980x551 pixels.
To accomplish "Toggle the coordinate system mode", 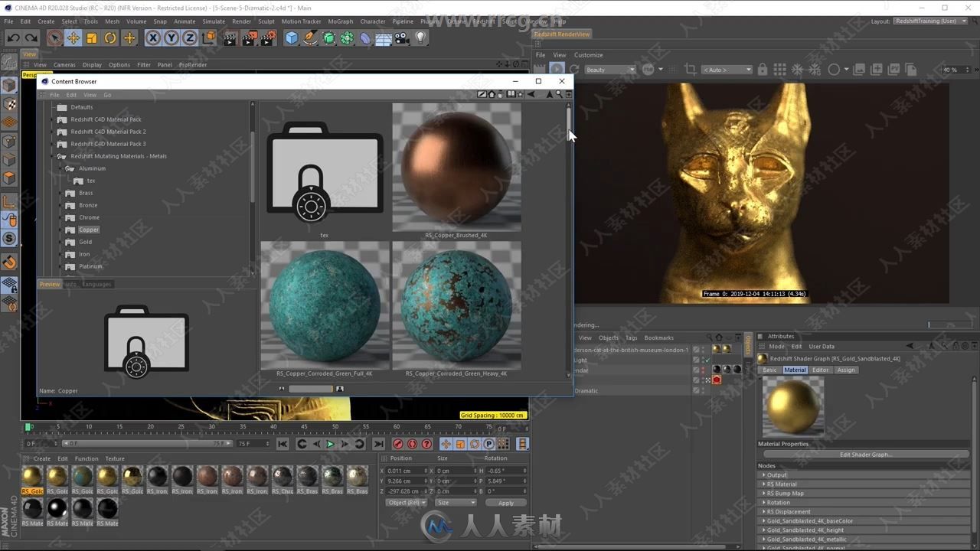I will pos(209,38).
